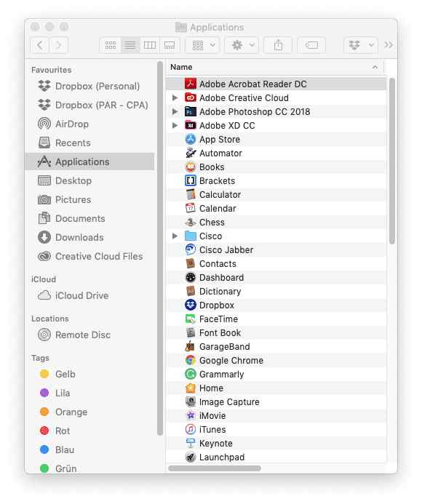
Task: Open the group-by arrangement dropdown
Action: click(x=202, y=45)
